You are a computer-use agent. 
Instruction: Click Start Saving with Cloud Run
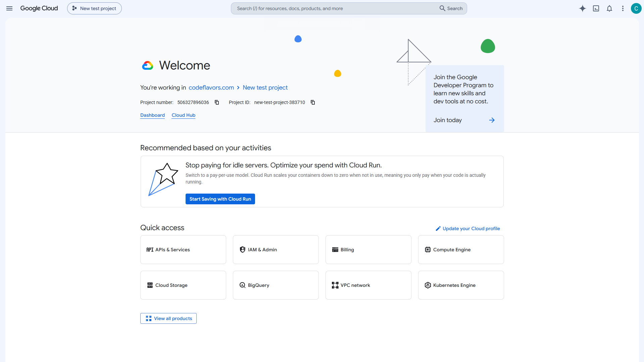(x=220, y=199)
